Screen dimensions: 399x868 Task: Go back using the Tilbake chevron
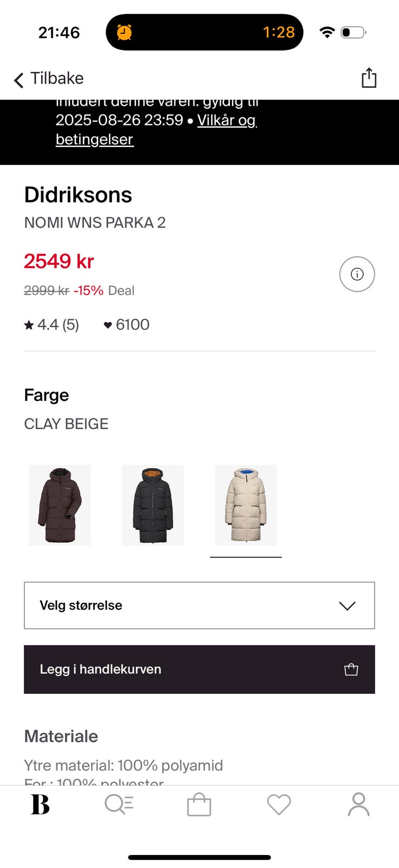click(x=20, y=79)
